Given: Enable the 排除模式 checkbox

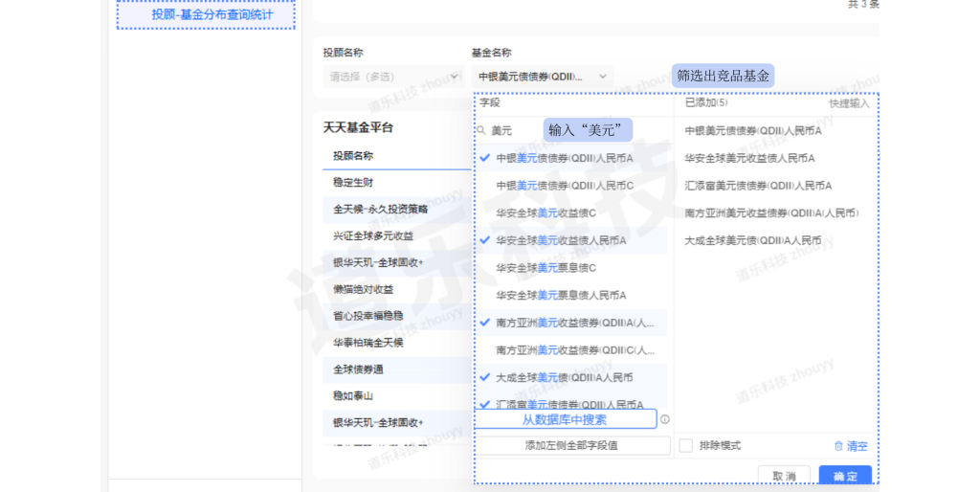Looking at the screenshot, I should 685,446.
